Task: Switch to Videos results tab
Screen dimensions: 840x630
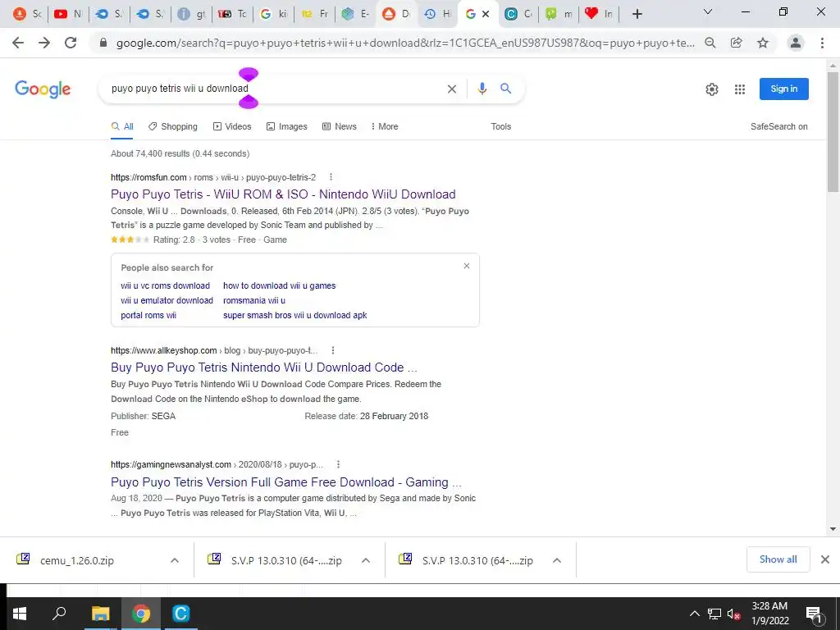Action: (232, 127)
